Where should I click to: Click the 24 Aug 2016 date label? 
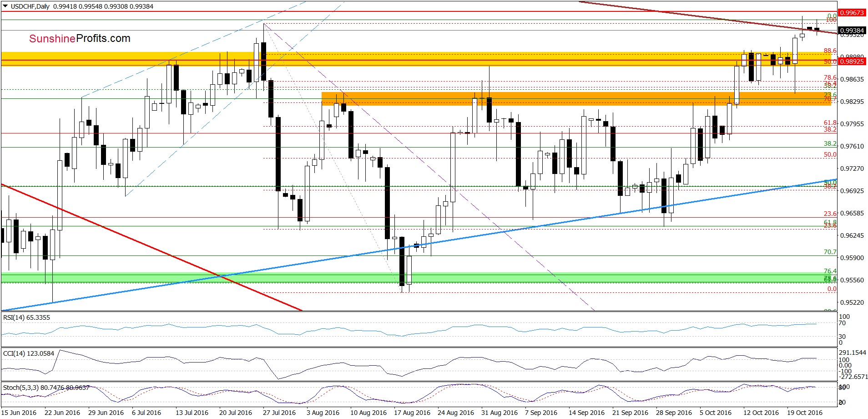pyautogui.click(x=456, y=413)
